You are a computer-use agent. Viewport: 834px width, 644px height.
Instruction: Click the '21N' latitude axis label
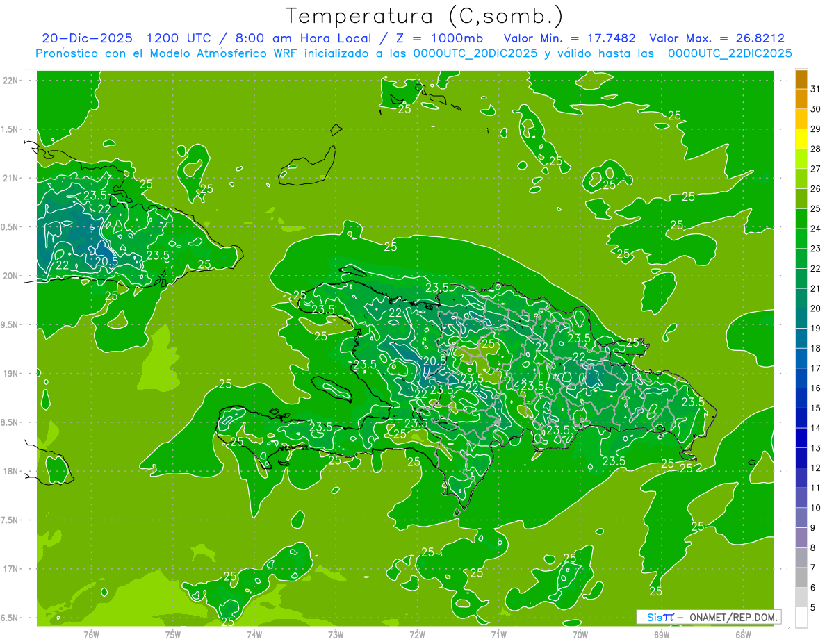10,179
